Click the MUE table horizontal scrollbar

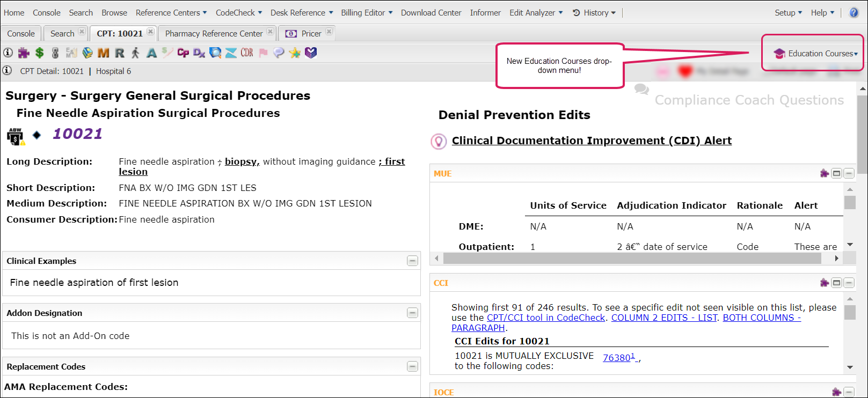[x=632, y=259]
